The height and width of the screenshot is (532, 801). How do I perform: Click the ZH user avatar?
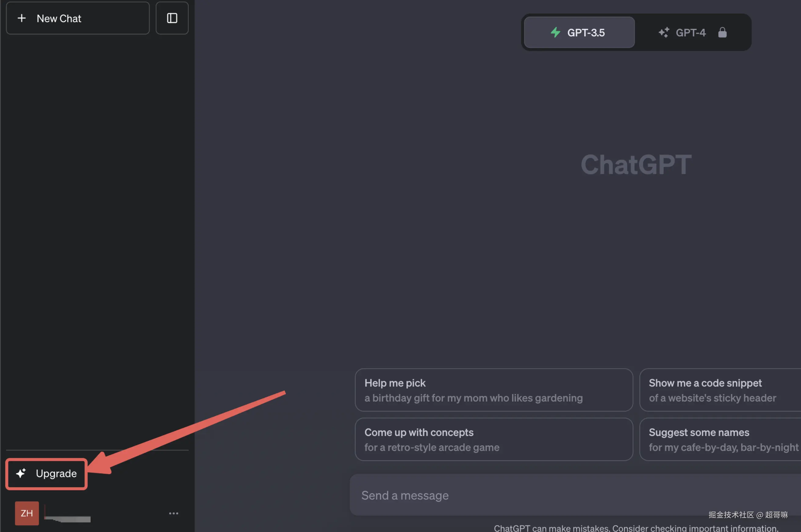pyautogui.click(x=27, y=513)
